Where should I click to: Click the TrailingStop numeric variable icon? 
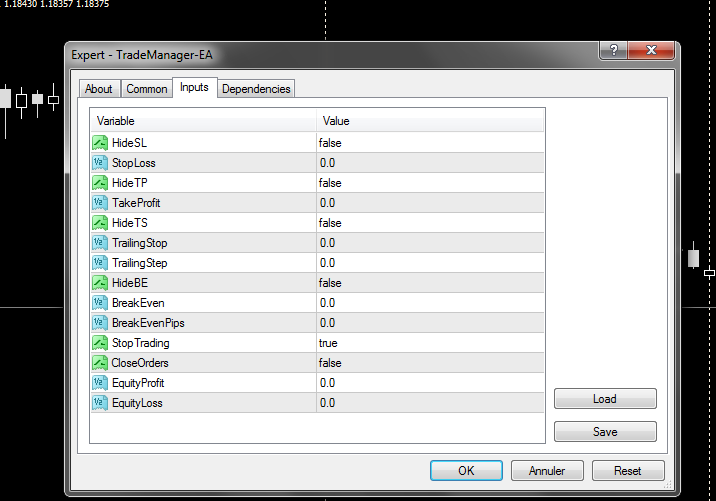pos(100,243)
